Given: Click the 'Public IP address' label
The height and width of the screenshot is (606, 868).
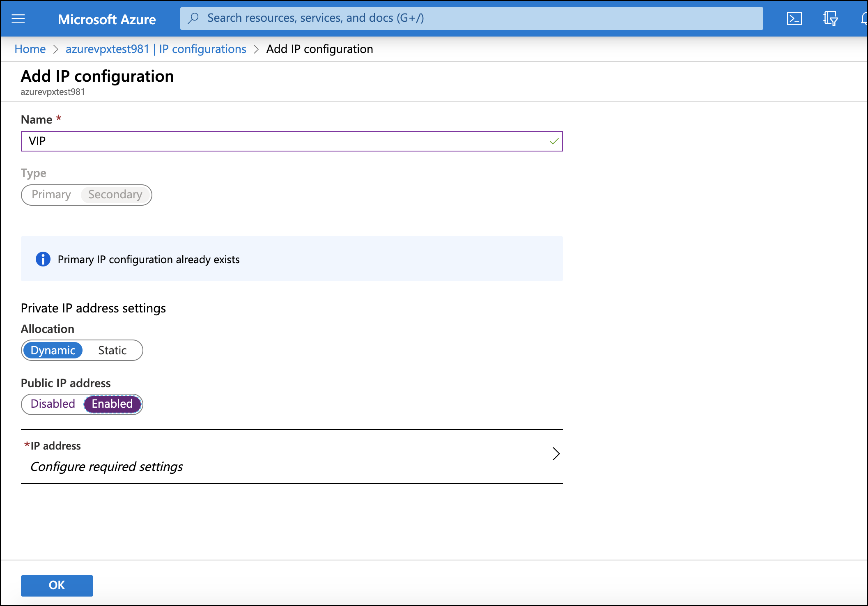Looking at the screenshot, I should (66, 383).
